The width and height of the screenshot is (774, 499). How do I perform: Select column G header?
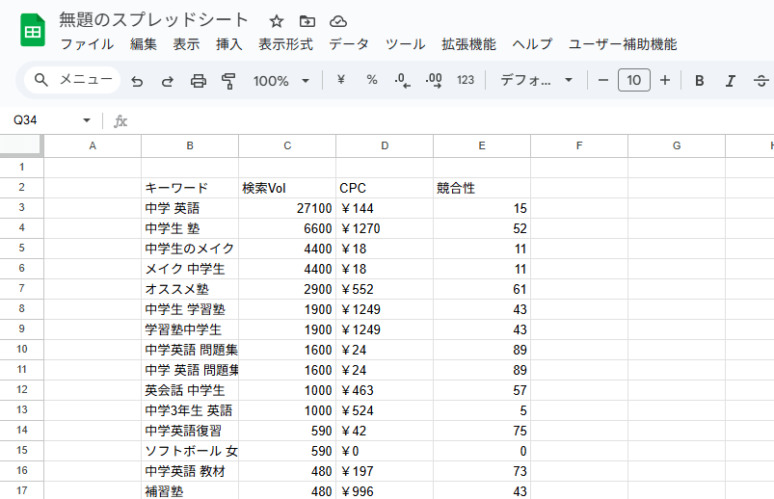pos(677,146)
